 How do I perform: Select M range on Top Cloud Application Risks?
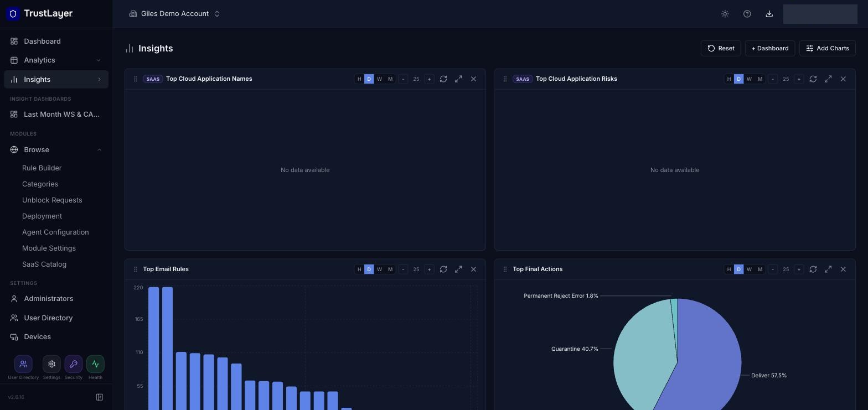coord(760,79)
